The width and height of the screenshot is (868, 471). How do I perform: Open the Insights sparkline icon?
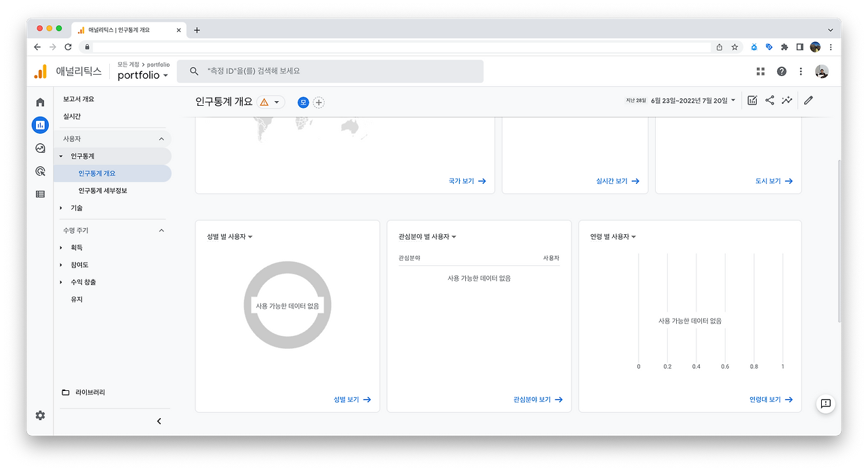pyautogui.click(x=787, y=100)
